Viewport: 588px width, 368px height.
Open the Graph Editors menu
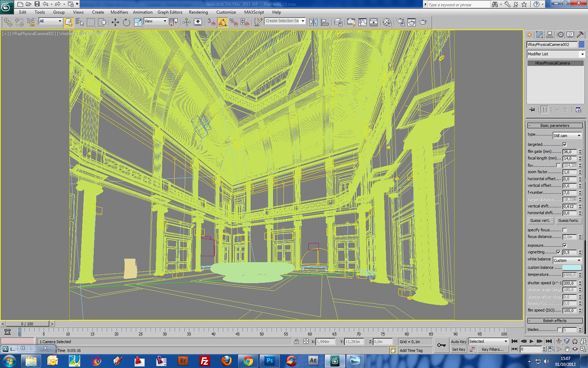(170, 12)
